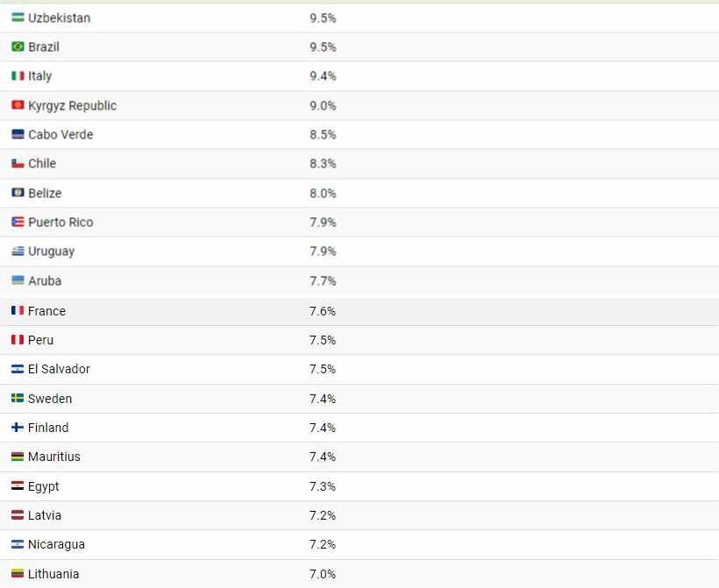Select the Uruguay country name
Screen dimensions: 719x588
coord(51,251)
